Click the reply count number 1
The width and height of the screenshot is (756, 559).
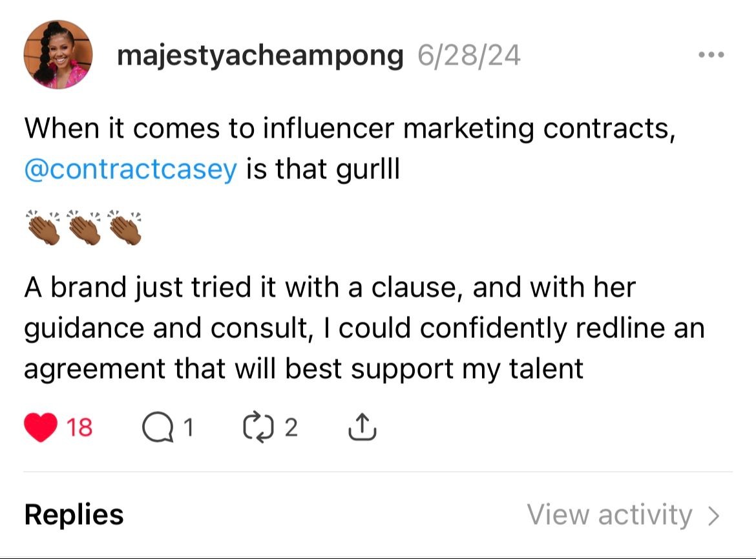pyautogui.click(x=187, y=428)
